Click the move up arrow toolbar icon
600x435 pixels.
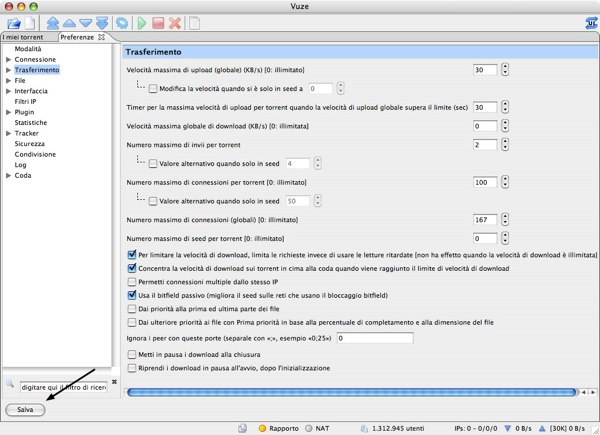69,23
